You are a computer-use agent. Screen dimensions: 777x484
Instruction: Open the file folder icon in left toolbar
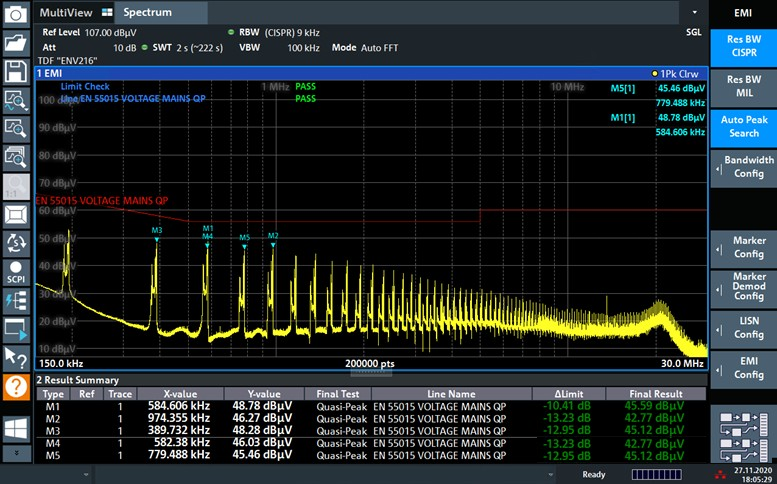[16, 42]
